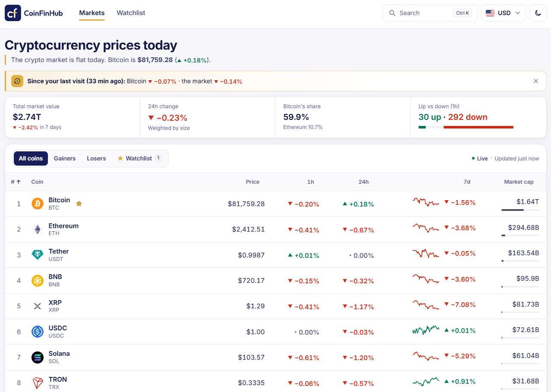The height and width of the screenshot is (392, 551).
Task: Click the 24h change −0.23% value
Action: point(168,118)
